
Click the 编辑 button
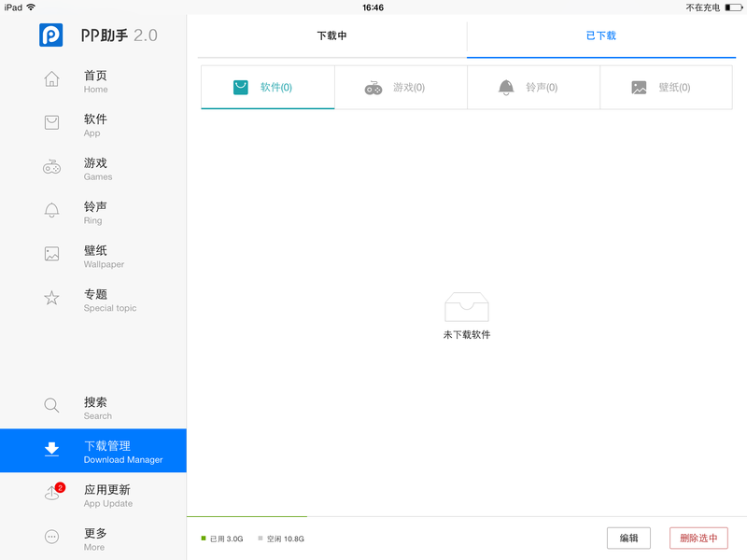pyautogui.click(x=628, y=539)
